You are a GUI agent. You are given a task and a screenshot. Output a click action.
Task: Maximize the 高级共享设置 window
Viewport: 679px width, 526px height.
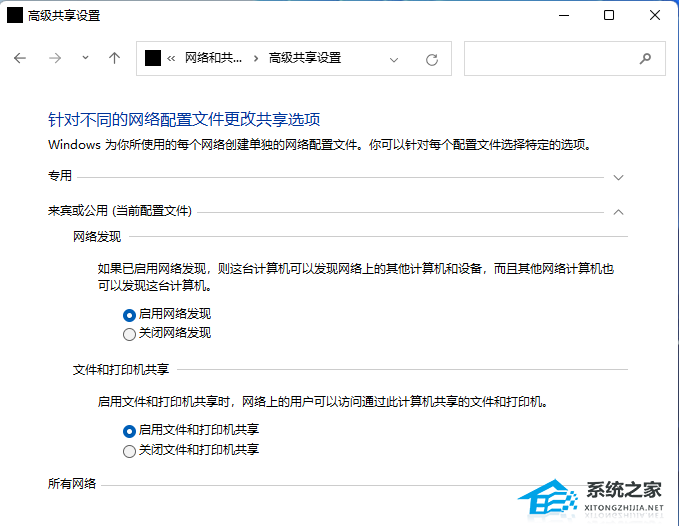[609, 15]
